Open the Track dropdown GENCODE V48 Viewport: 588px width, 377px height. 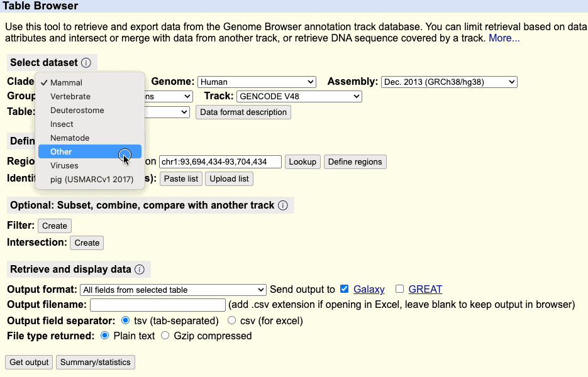[x=299, y=96]
